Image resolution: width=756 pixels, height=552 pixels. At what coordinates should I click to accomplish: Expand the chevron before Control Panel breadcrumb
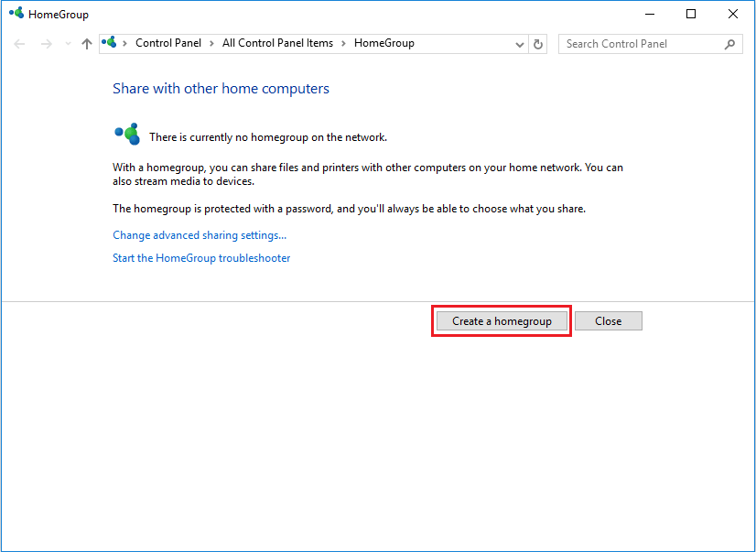click(x=125, y=43)
